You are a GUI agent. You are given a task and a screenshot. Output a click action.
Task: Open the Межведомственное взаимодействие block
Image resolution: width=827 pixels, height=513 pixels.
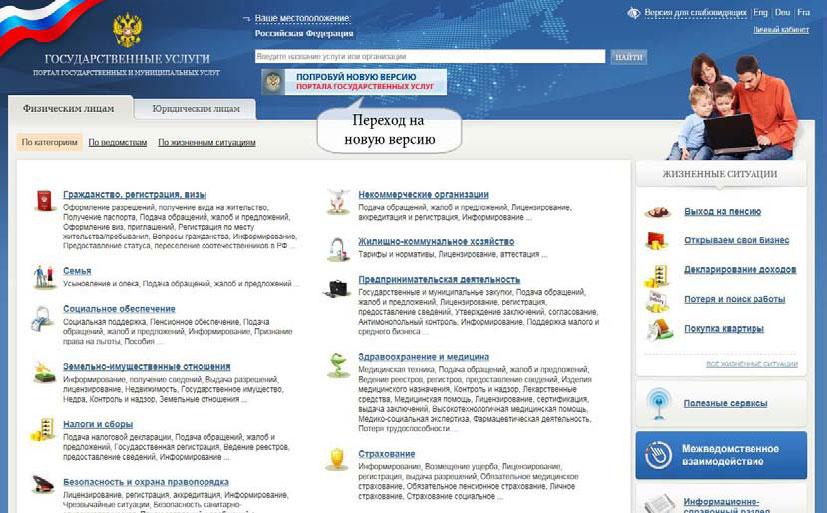pyautogui.click(x=720, y=455)
